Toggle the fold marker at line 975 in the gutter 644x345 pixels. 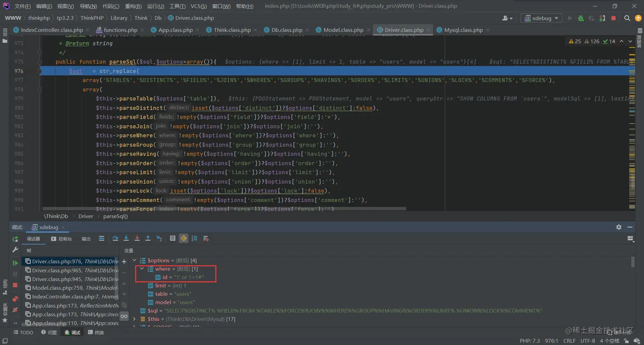[x=40, y=62]
